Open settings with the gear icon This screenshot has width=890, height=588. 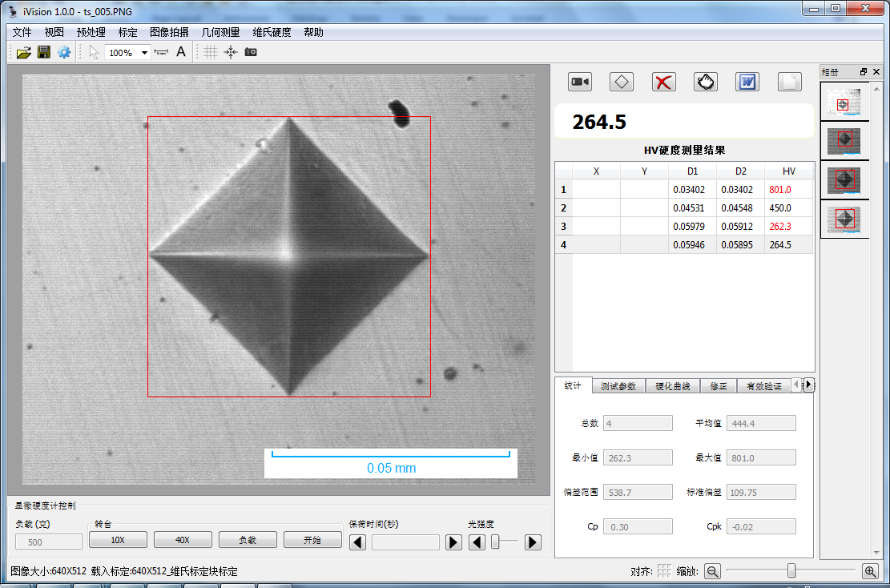pos(64,52)
